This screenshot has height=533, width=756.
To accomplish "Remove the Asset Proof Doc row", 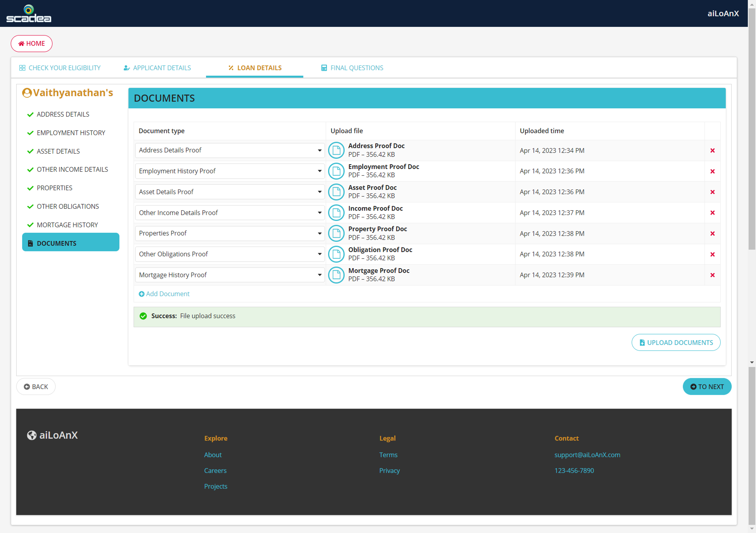I will tap(712, 192).
